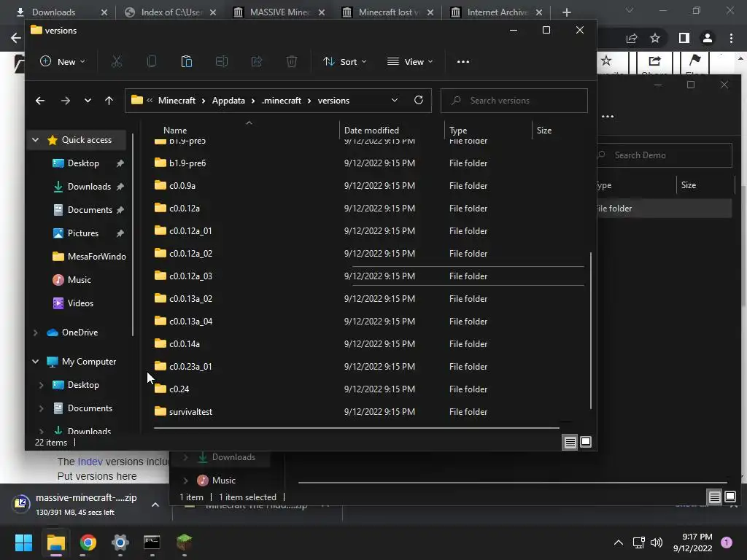Click file list vertical scrollbar
Screen dimensions: 747x560
click(591, 330)
